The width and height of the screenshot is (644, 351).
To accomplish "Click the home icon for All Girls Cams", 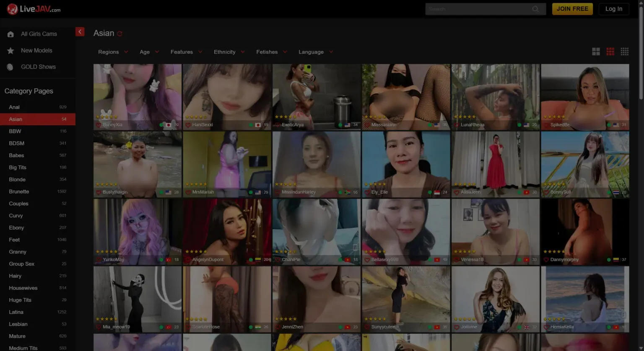I will 10,34.
